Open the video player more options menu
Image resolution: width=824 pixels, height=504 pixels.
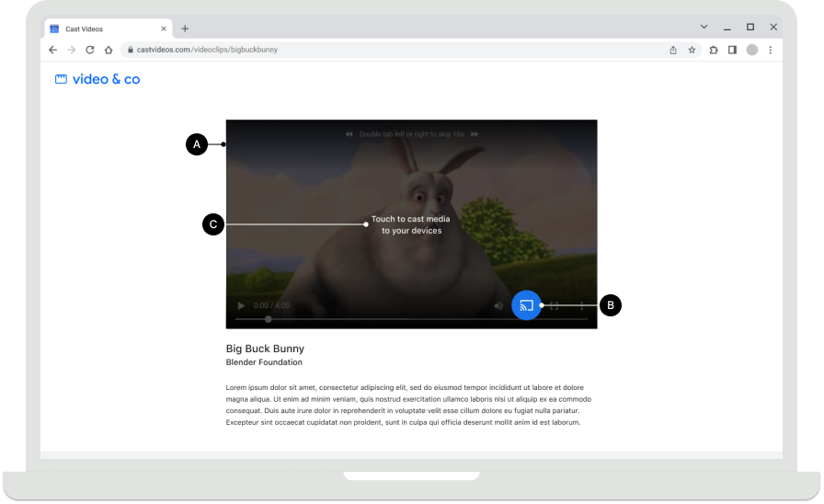(582, 305)
